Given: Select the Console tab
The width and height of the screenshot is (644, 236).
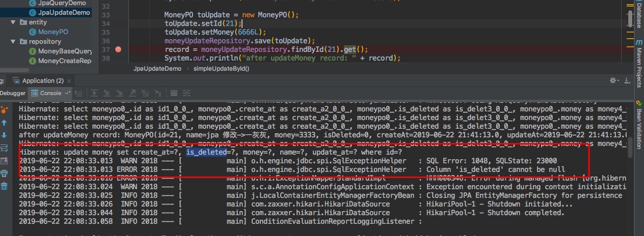Looking at the screenshot, I should point(50,93).
